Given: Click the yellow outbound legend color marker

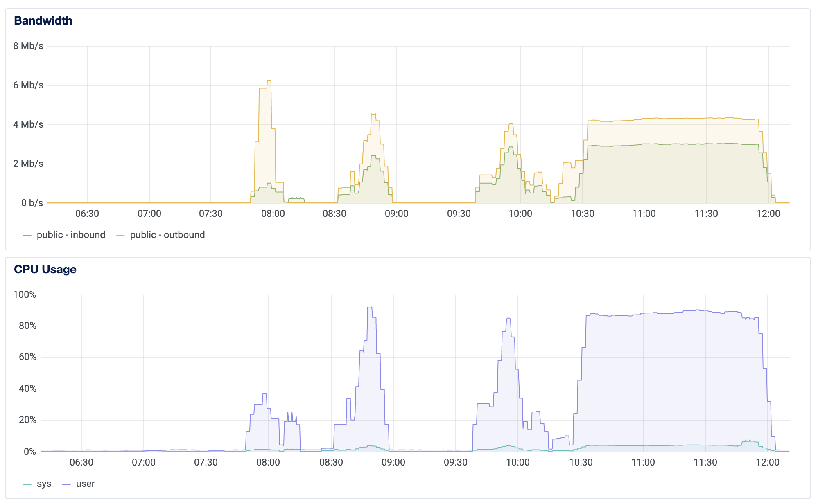Looking at the screenshot, I should click(120, 236).
